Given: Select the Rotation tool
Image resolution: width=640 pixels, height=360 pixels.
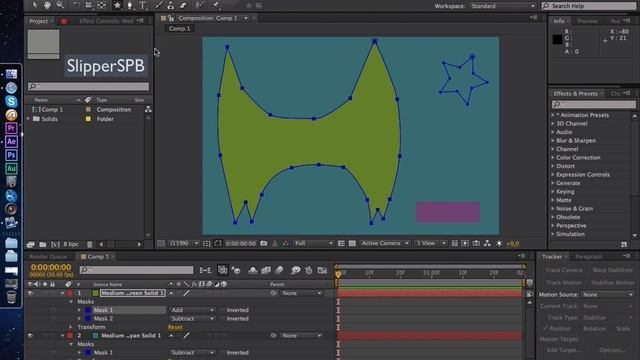Looking at the screenshot, I should pyautogui.click(x=76, y=5).
